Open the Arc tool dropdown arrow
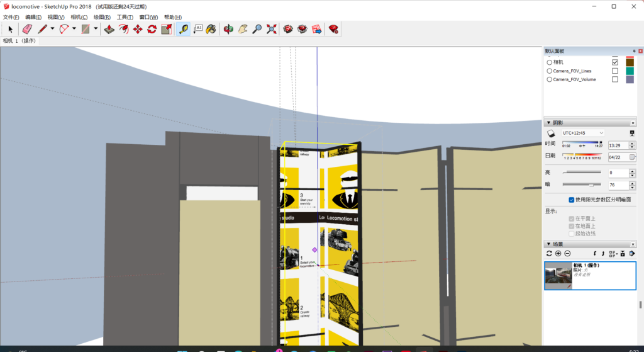 (74, 29)
